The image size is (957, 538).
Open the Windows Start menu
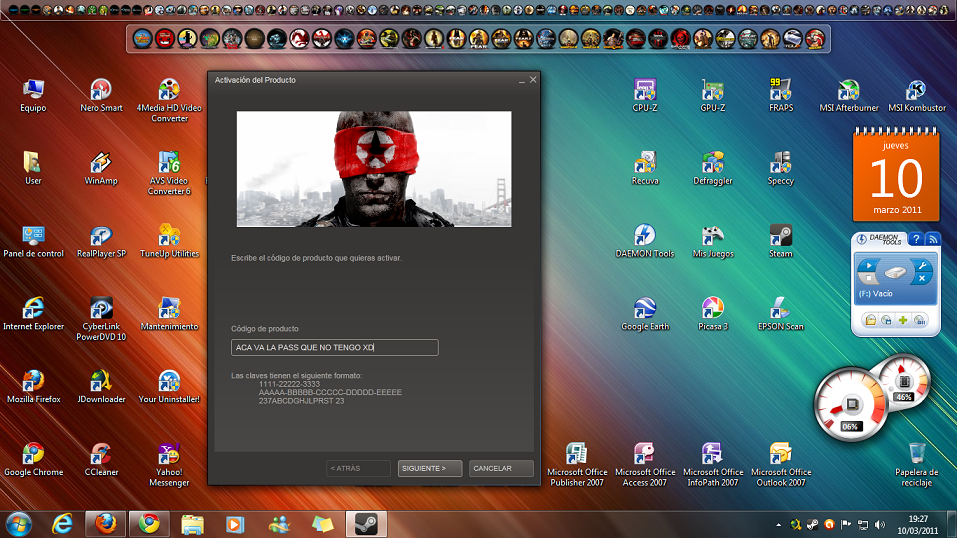coord(19,525)
